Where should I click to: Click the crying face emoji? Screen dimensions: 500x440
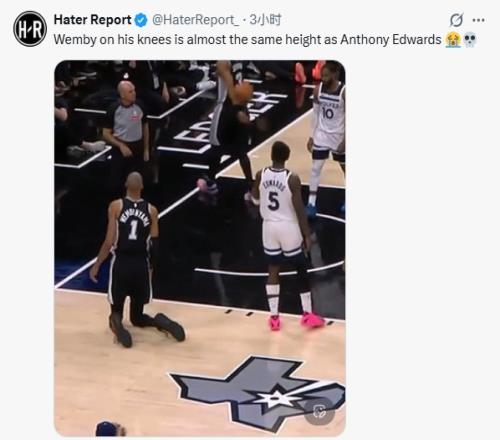(453, 40)
